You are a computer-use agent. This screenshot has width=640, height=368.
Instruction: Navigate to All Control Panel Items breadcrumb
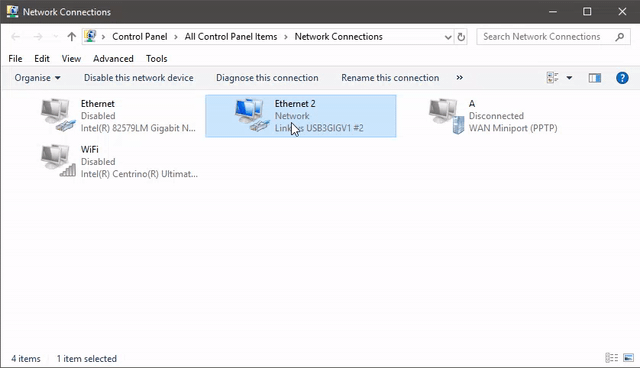(x=231, y=37)
